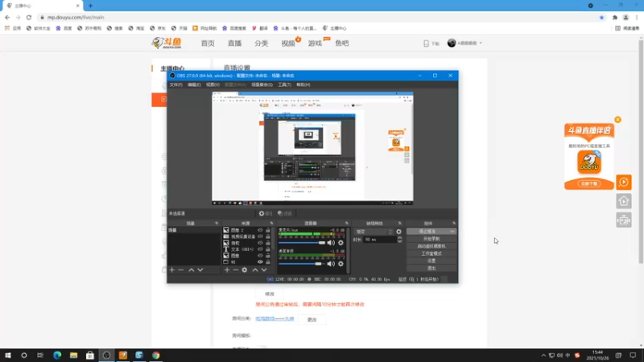The width and height of the screenshot is (644, 362).
Task: Lock the bottom source row
Action: click(x=268, y=262)
